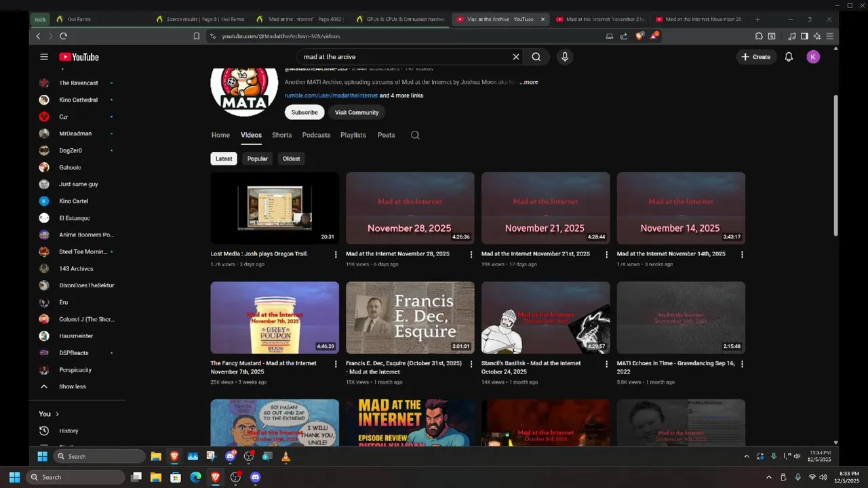
Task: Start voice search with the microphone icon
Action: 564,57
